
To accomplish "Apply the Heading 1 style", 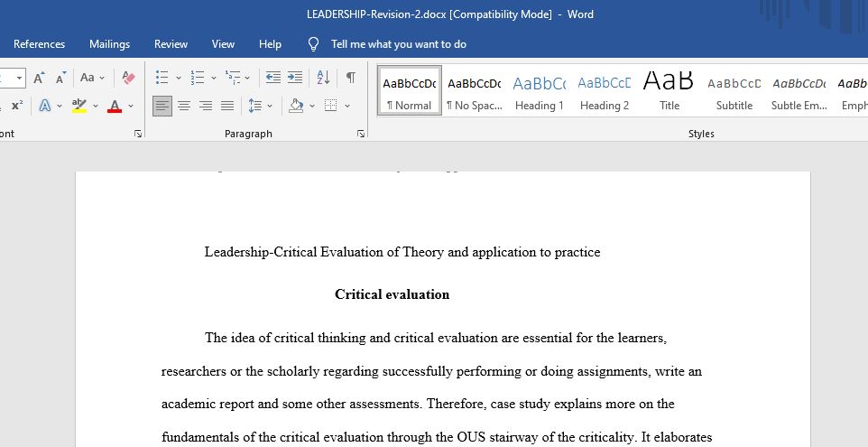I will (540, 91).
